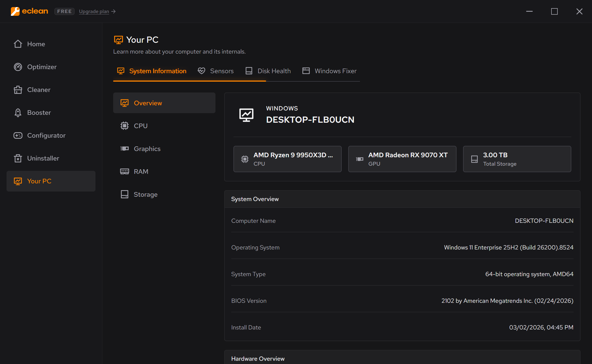Click the FREE plan badge

pyautogui.click(x=64, y=11)
